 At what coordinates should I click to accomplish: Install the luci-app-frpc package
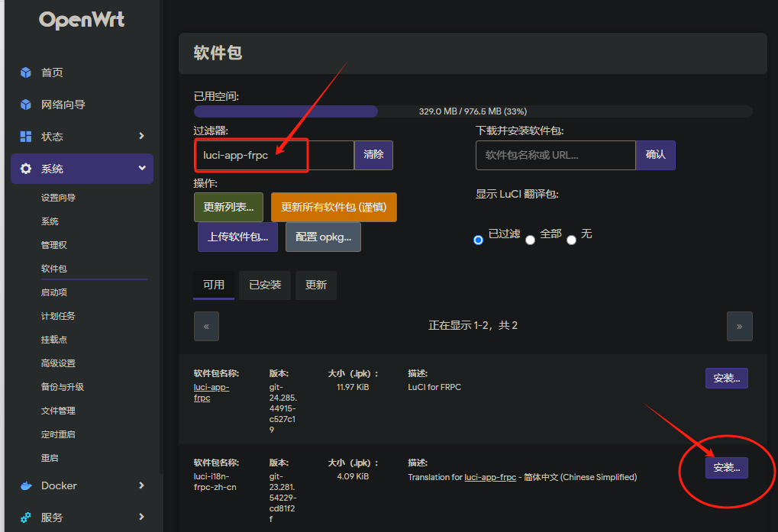click(x=726, y=379)
